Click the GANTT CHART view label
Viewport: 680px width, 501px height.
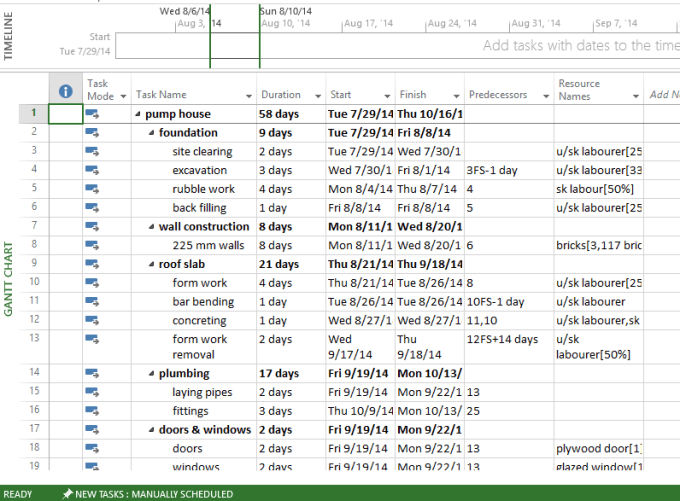(8, 279)
